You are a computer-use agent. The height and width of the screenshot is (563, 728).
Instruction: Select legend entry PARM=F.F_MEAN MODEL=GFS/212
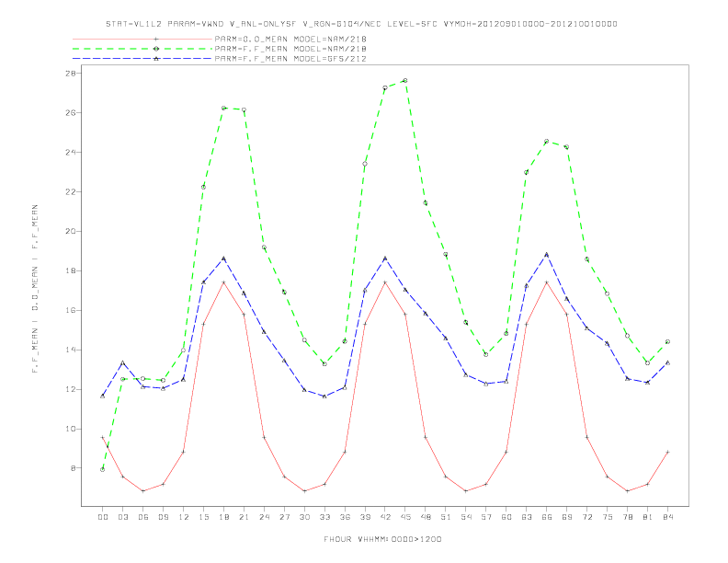(x=290, y=59)
